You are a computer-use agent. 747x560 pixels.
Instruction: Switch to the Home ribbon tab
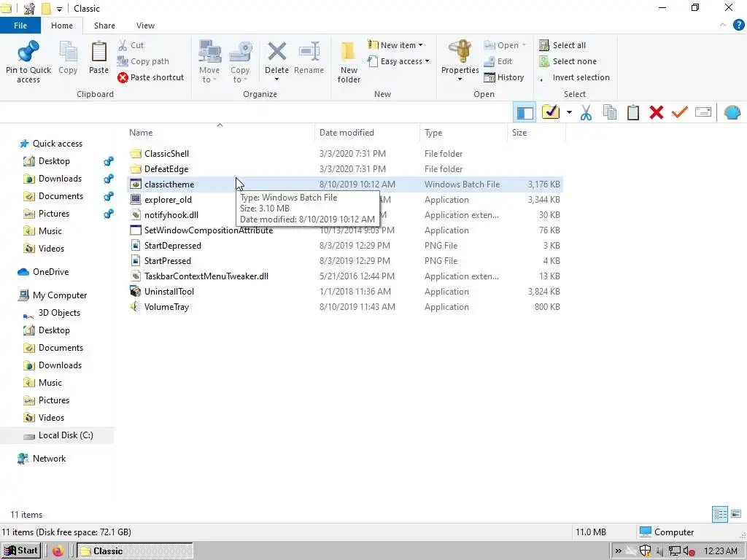62,26
